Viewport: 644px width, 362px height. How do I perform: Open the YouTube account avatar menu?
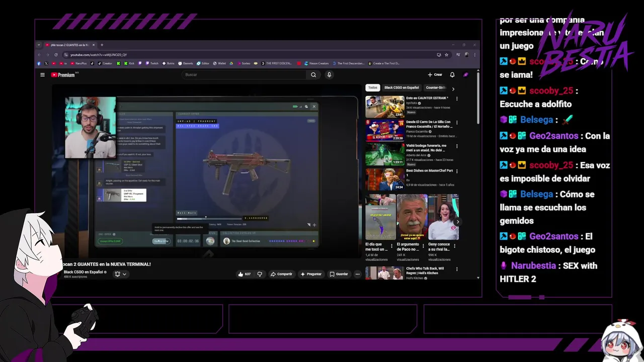coord(466,75)
